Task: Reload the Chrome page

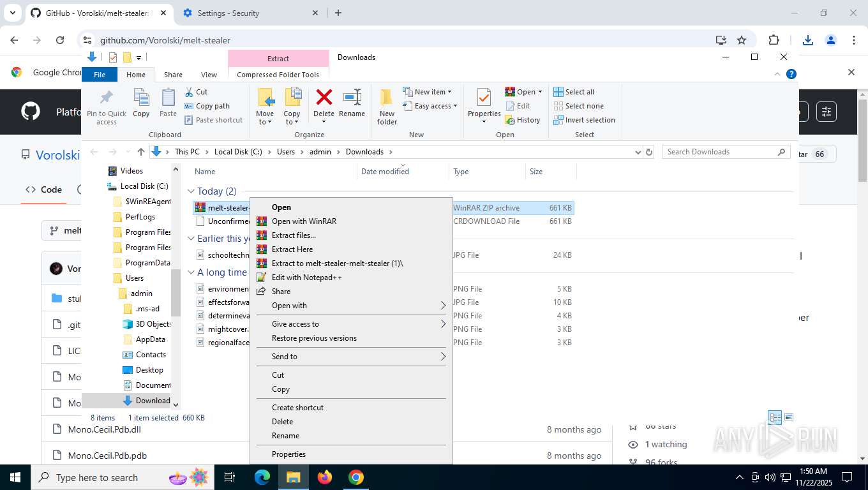Action: tap(60, 40)
